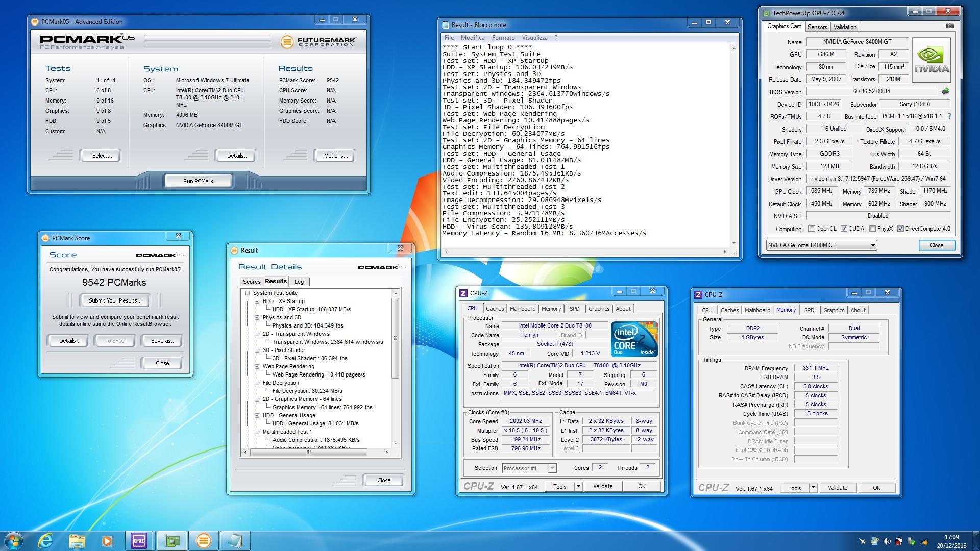Screen dimensions: 980x551
Task: Switch to PCMark05 via orange taskbar icon
Action: pos(203,541)
